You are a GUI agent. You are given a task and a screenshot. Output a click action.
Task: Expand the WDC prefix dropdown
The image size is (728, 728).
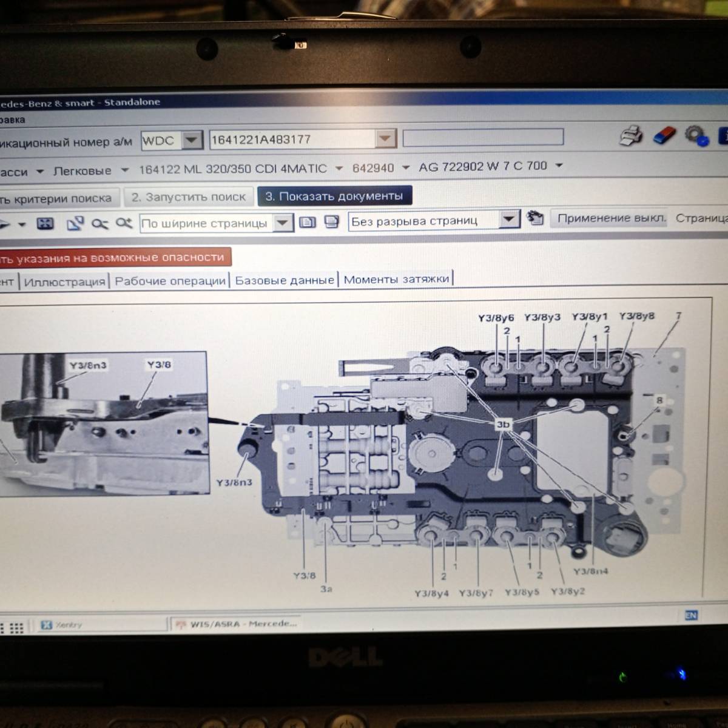point(192,140)
